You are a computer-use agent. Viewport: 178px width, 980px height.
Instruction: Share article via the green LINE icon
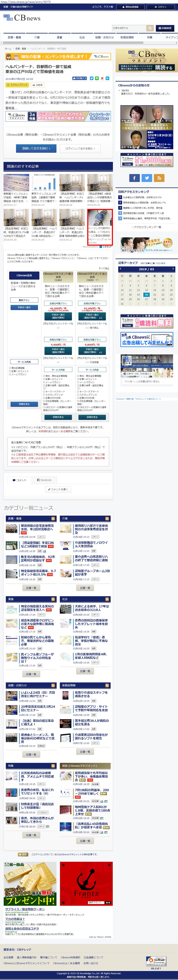[97, 78]
